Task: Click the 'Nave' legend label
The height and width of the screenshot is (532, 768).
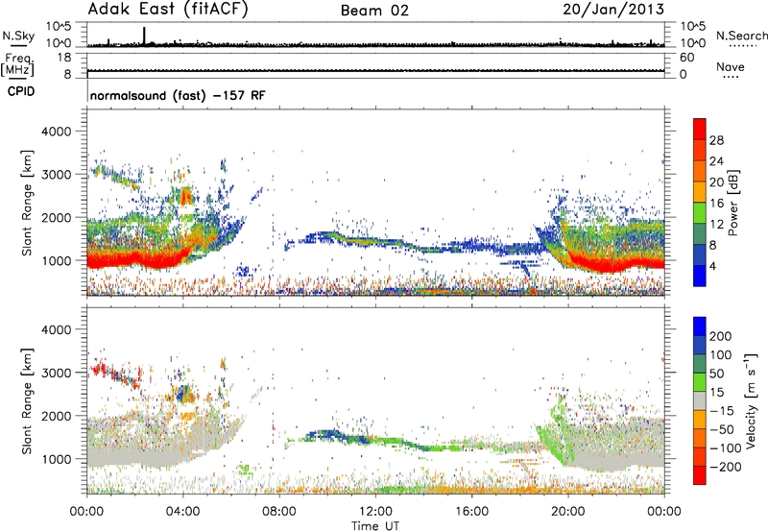Action: pos(730,66)
